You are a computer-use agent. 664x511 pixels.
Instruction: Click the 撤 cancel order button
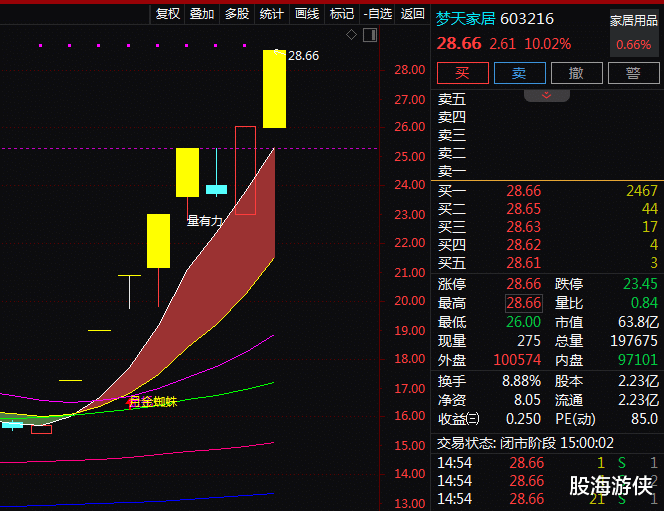pos(576,73)
